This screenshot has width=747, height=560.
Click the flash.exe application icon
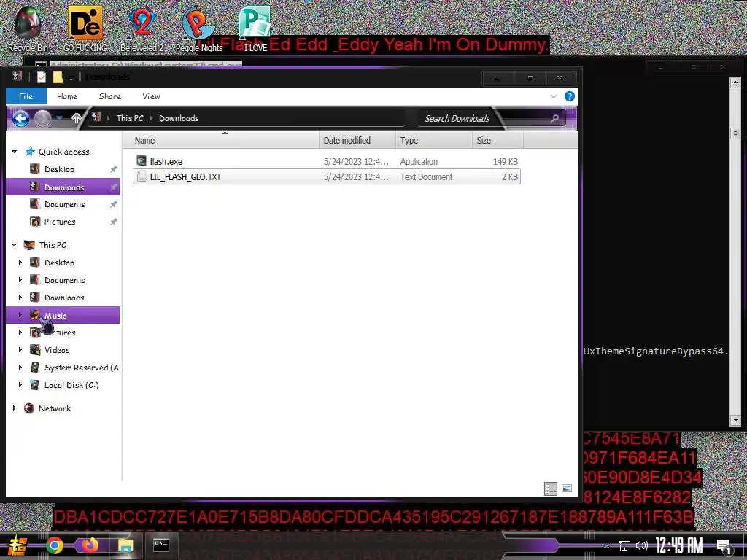[141, 161]
